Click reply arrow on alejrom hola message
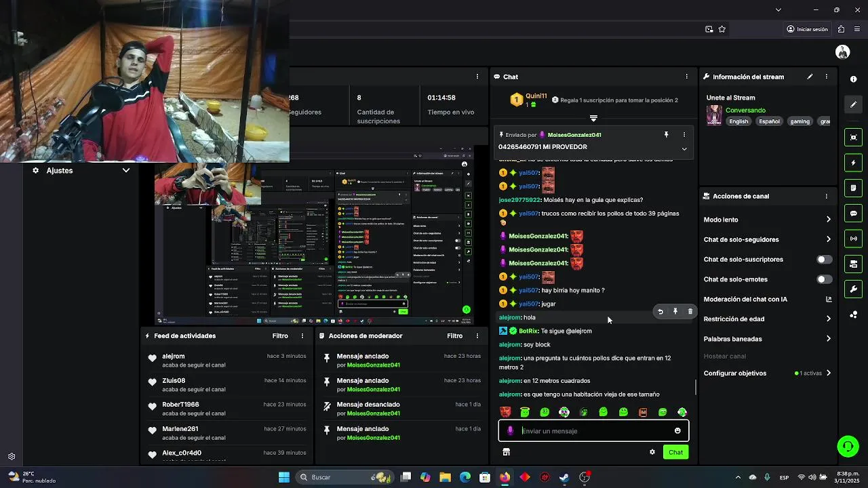The height and width of the screenshot is (488, 868). click(660, 312)
